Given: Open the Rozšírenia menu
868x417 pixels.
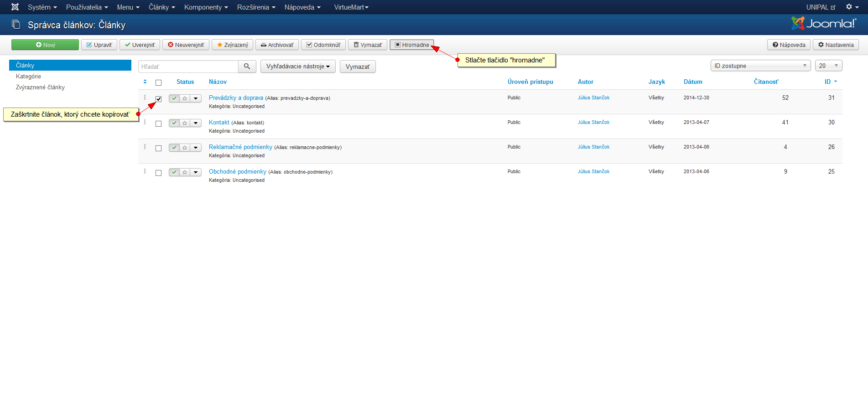Looking at the screenshot, I should tap(256, 7).
